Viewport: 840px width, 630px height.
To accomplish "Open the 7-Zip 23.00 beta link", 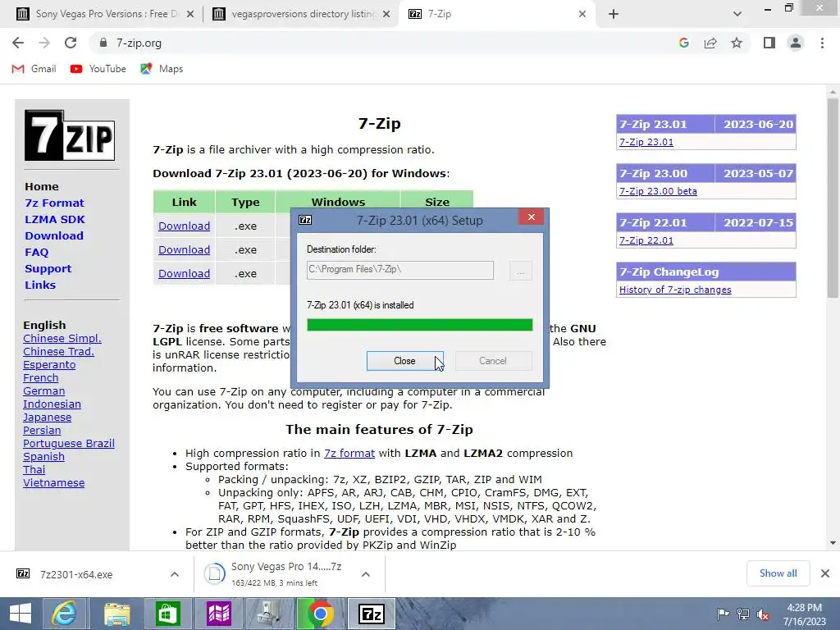I will (658, 191).
